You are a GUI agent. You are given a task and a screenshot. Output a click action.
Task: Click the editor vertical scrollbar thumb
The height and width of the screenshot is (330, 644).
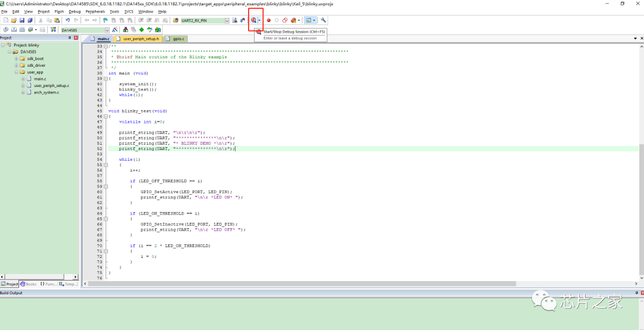[x=641, y=209]
